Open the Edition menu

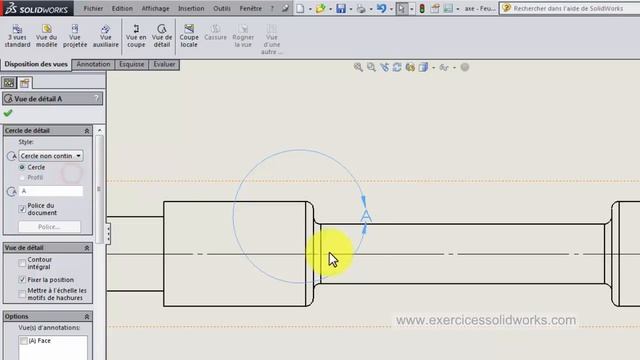pos(122,8)
